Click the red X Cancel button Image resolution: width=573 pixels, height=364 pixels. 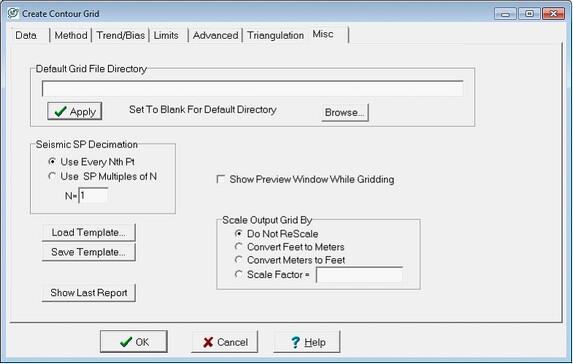tap(225, 342)
